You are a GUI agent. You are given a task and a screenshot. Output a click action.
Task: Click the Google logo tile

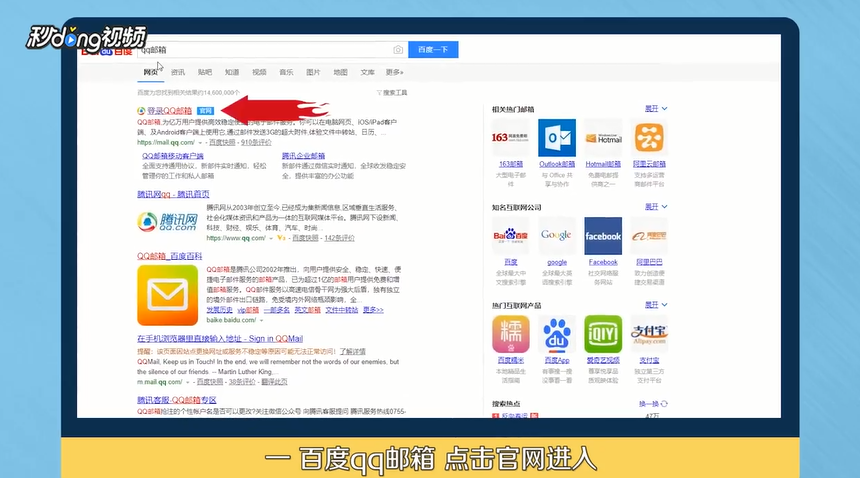tap(557, 236)
